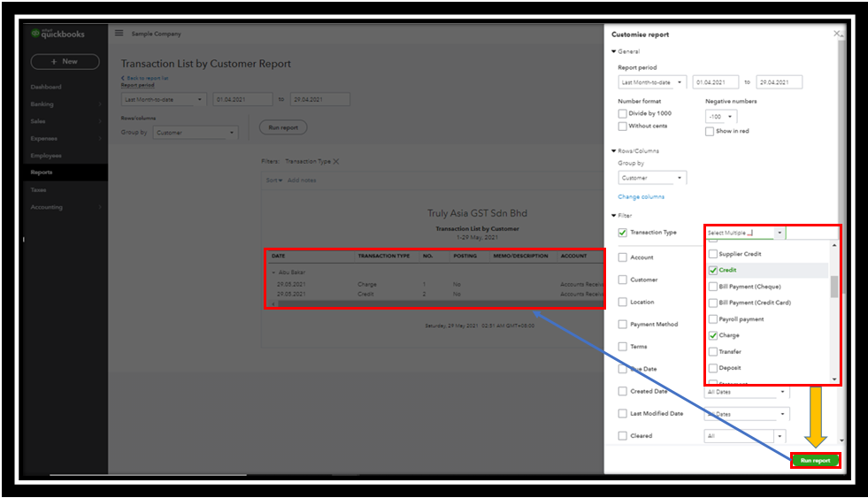
Task: Uncheck the Credit option
Action: pos(713,270)
